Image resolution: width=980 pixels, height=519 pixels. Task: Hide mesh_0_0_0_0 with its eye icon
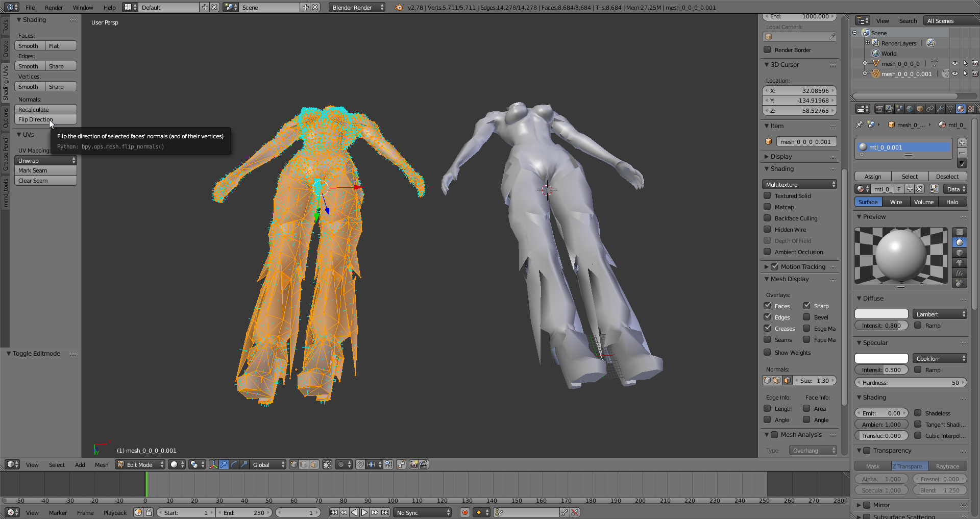954,64
